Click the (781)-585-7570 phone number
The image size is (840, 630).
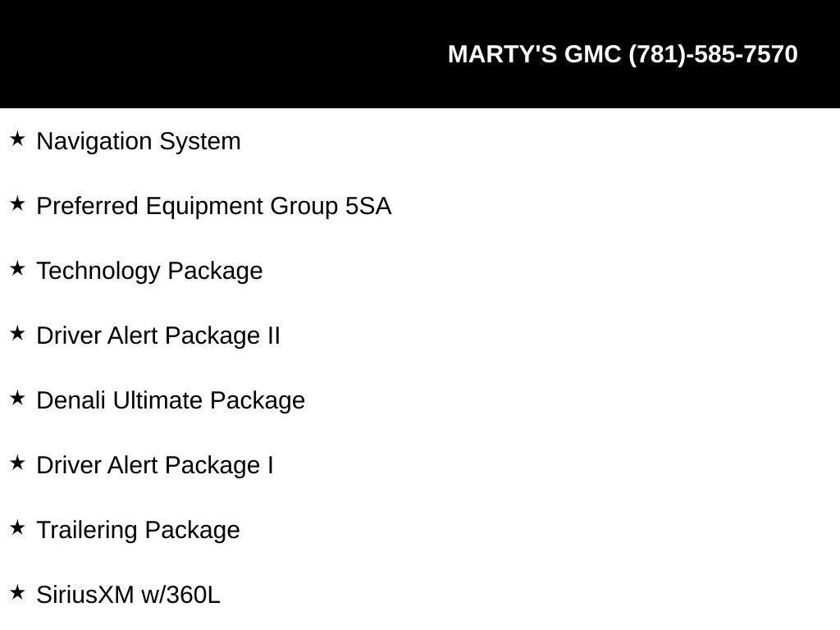[713, 54]
